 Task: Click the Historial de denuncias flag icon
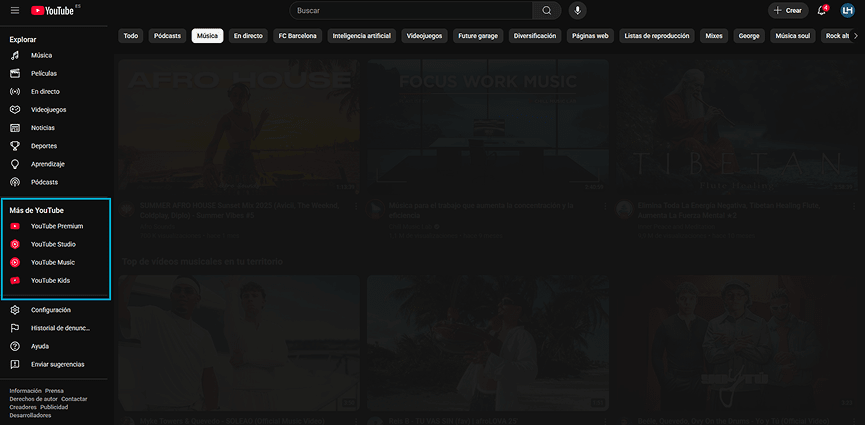coord(15,328)
